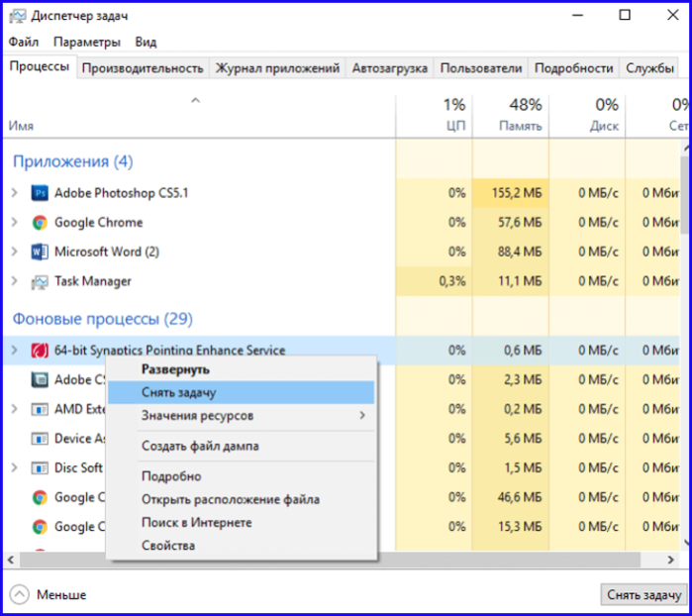The width and height of the screenshot is (692, 616).
Task: Open the Вид menu
Action: [x=146, y=42]
